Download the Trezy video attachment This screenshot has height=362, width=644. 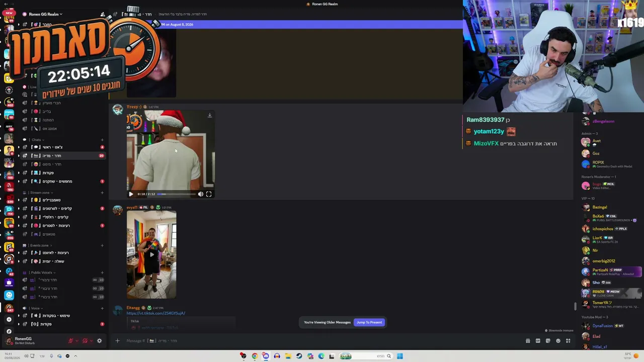pyautogui.click(x=210, y=116)
